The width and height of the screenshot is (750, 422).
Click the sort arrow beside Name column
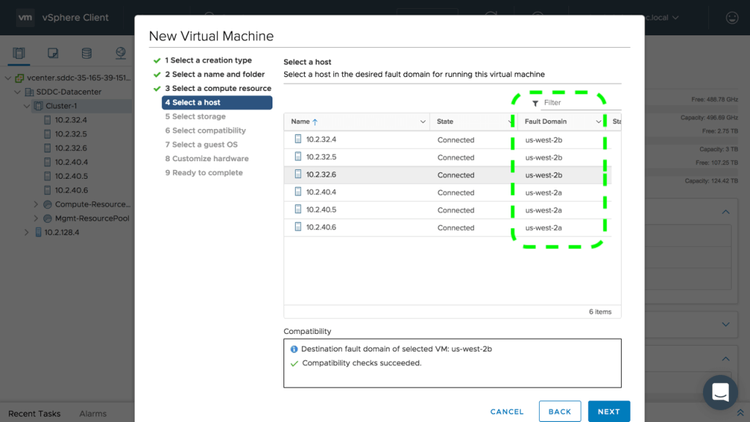pyautogui.click(x=316, y=122)
